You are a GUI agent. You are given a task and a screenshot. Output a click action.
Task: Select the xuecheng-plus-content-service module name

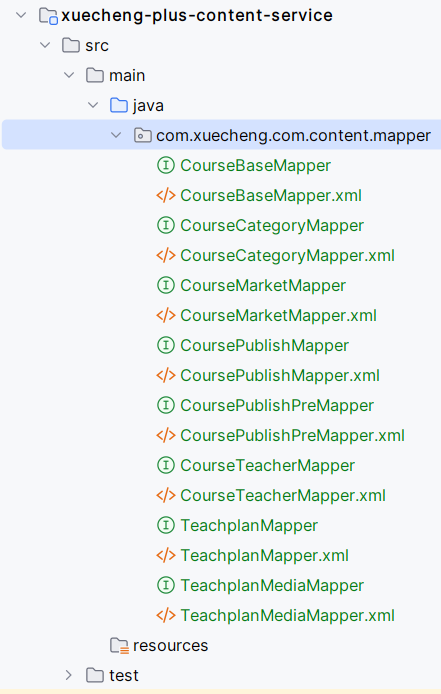pos(197,15)
